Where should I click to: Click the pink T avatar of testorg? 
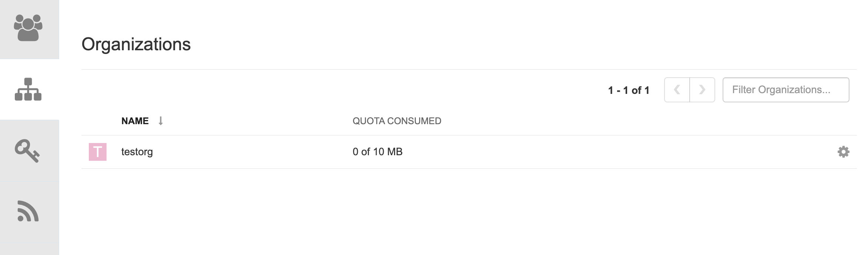pyautogui.click(x=98, y=152)
